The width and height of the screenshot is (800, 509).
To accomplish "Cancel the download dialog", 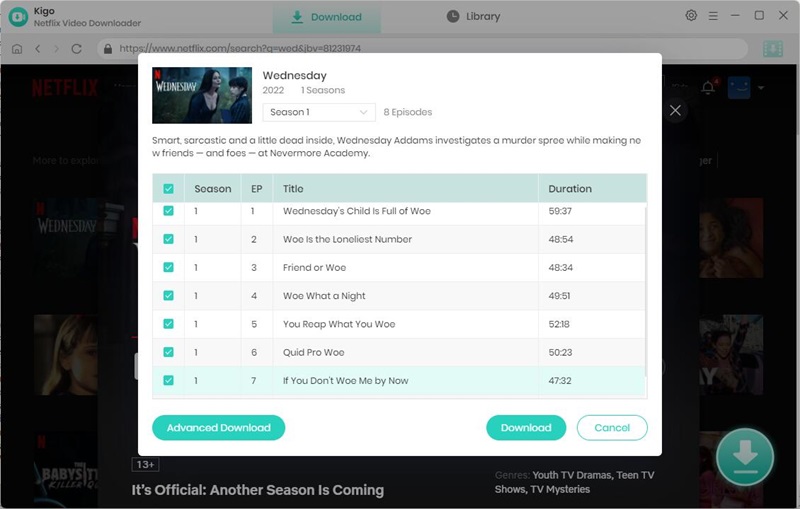I will [x=612, y=427].
